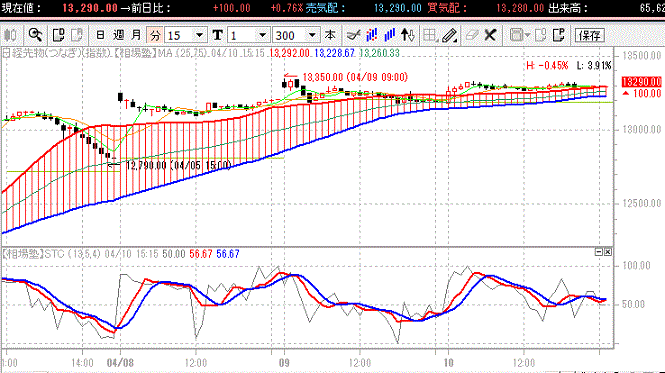Click the red-blue bar chart icon

(x=372, y=35)
